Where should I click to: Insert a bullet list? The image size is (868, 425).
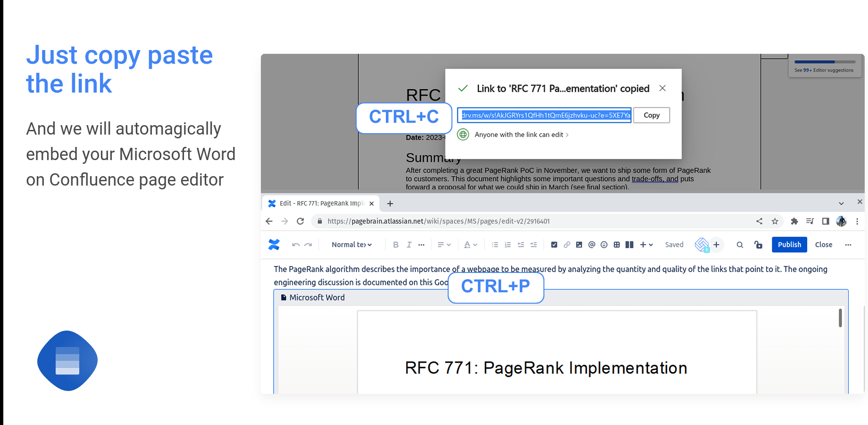495,245
